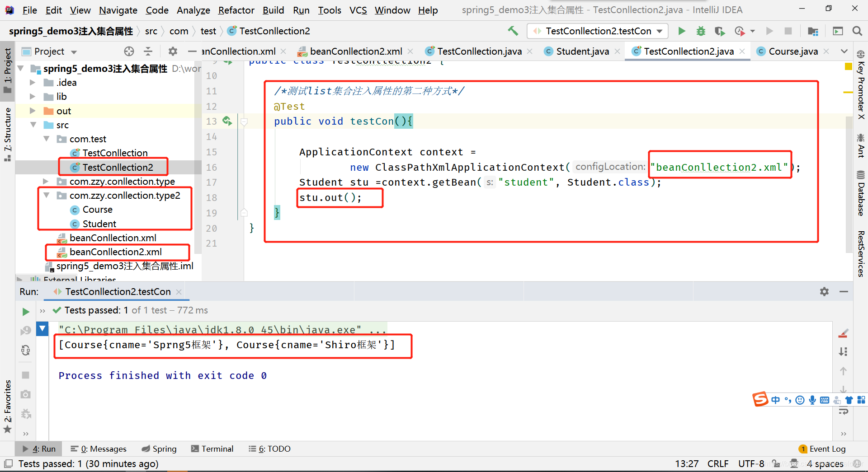Toggle Sogou Chinese input mode
The width and height of the screenshot is (868, 472).
point(776,400)
